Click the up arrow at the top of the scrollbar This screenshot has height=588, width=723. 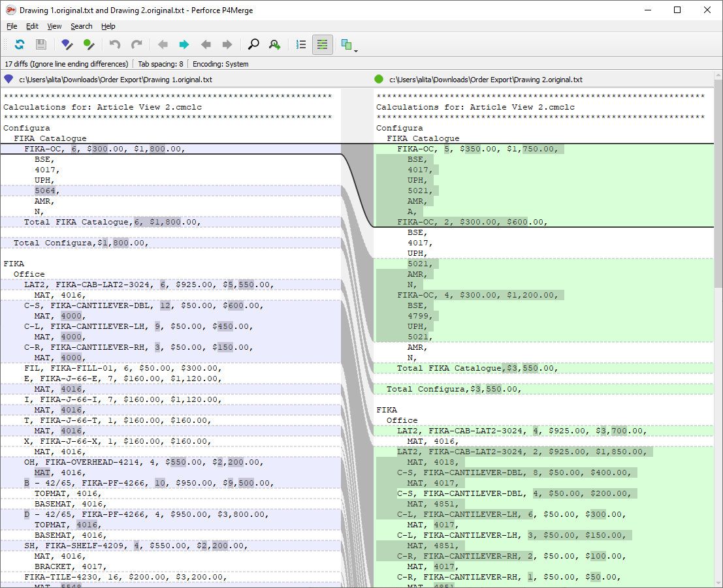pyautogui.click(x=718, y=74)
